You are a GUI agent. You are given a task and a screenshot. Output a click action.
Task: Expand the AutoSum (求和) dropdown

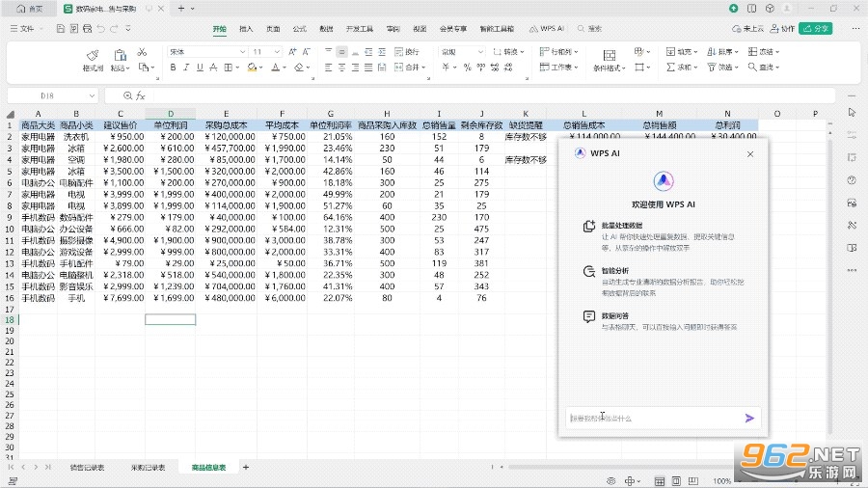[695, 68]
